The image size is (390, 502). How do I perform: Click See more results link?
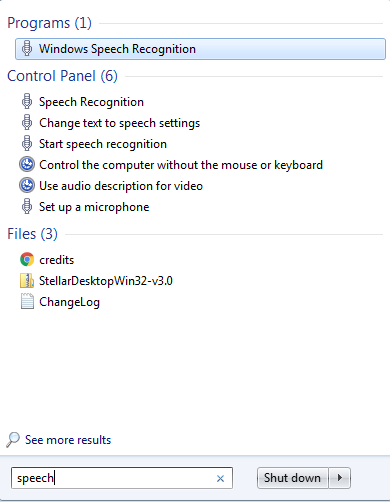click(68, 440)
